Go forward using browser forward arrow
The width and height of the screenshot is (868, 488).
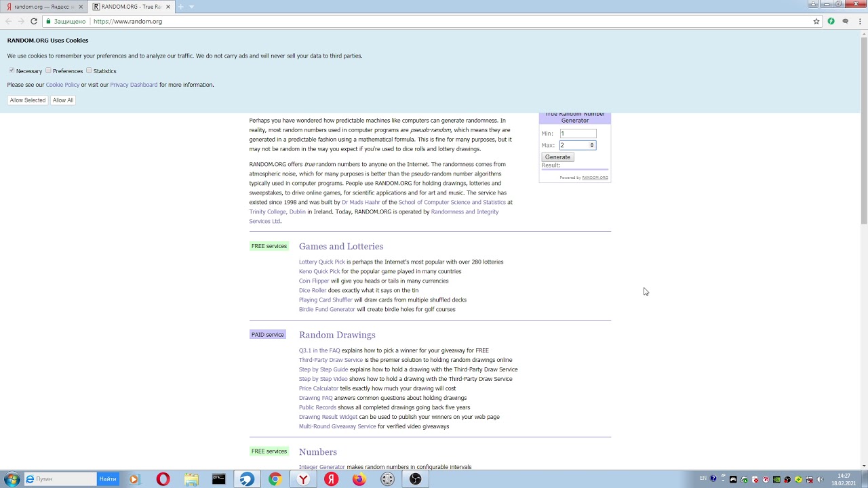[x=20, y=21]
